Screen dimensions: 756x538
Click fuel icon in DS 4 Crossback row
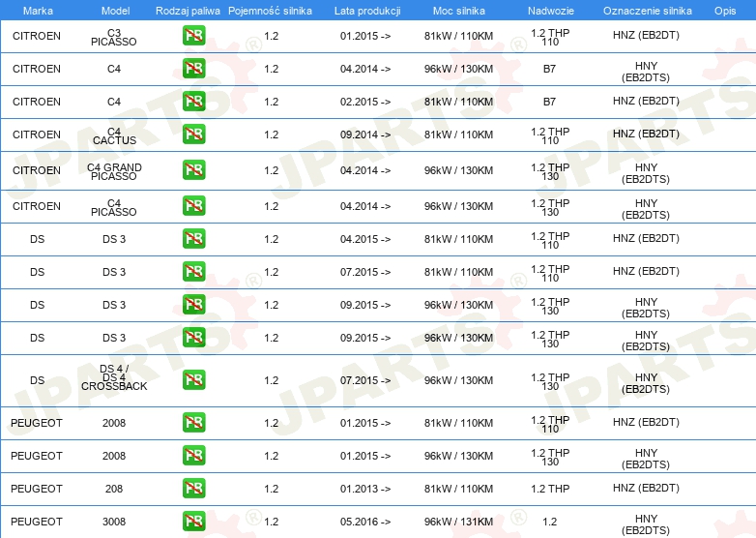(193, 380)
